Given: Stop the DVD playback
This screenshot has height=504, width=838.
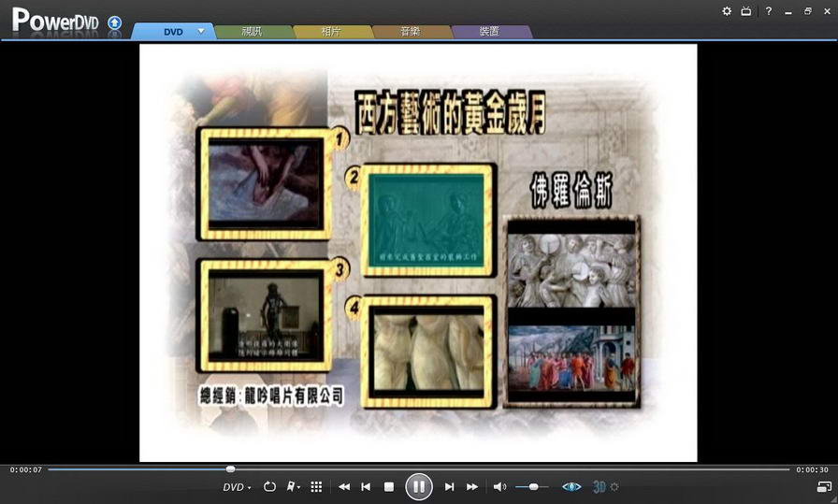Looking at the screenshot, I should click(389, 487).
